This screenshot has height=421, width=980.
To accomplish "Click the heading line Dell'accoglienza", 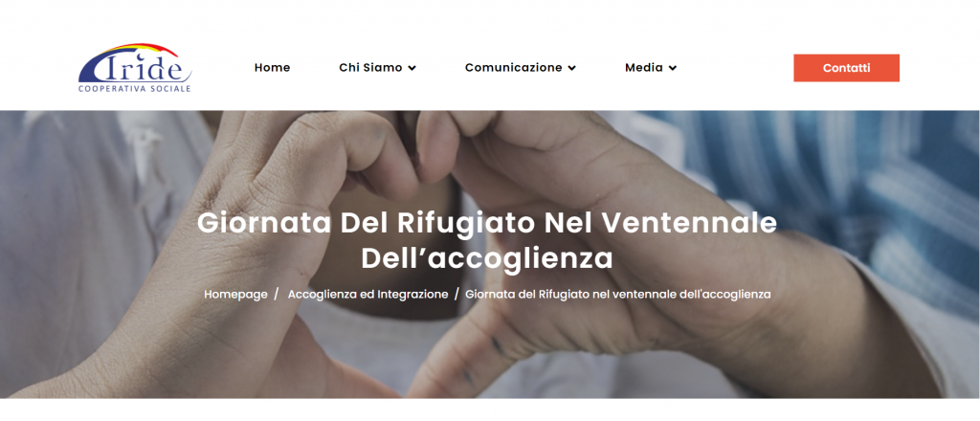I will tap(487, 258).
